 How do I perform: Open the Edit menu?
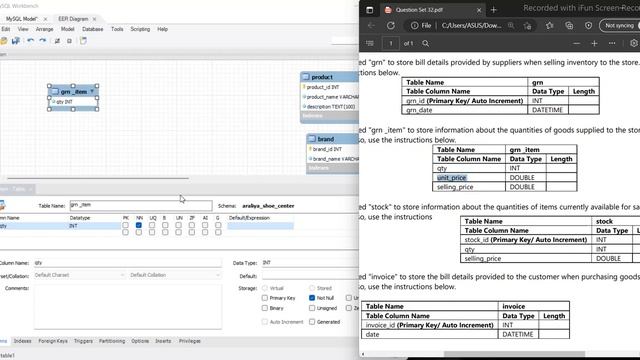pos(6,29)
